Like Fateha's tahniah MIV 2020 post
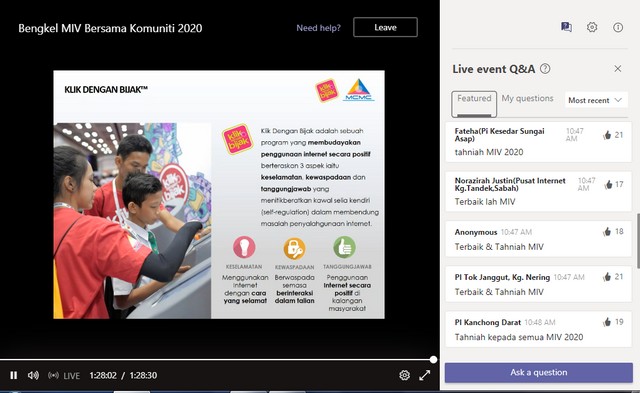The width and height of the screenshot is (640, 393). pos(607,135)
